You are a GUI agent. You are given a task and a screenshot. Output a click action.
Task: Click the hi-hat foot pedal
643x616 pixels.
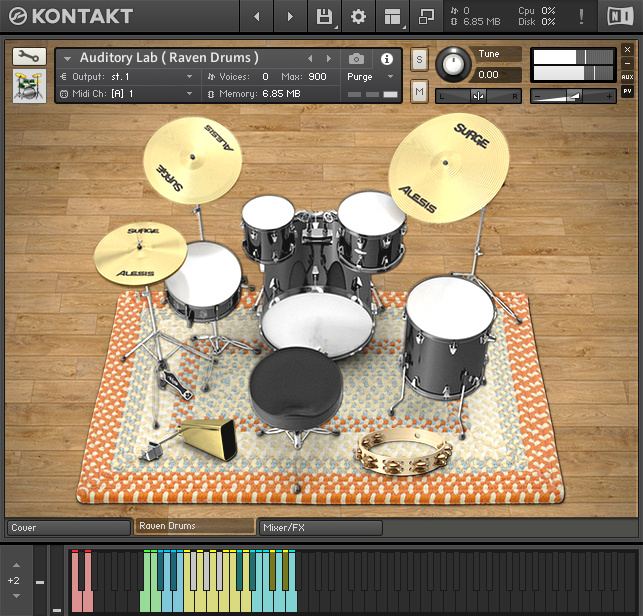[x=177, y=383]
